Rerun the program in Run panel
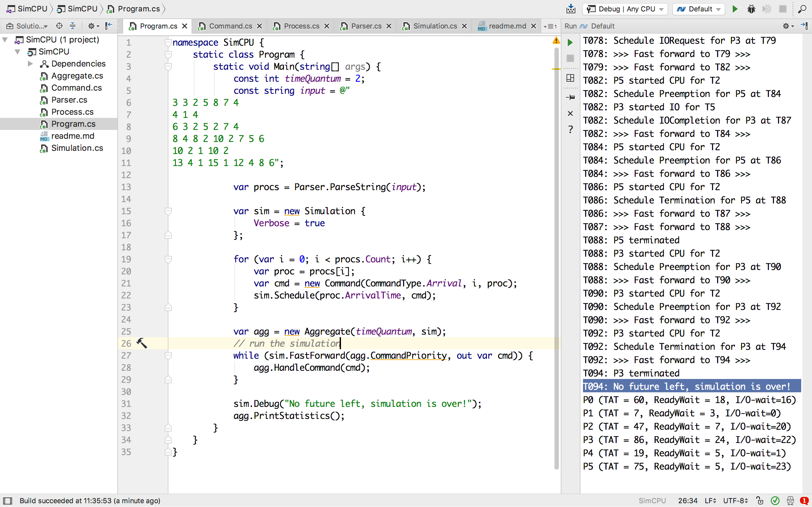Screen dimensions: 812x507 pos(570,42)
